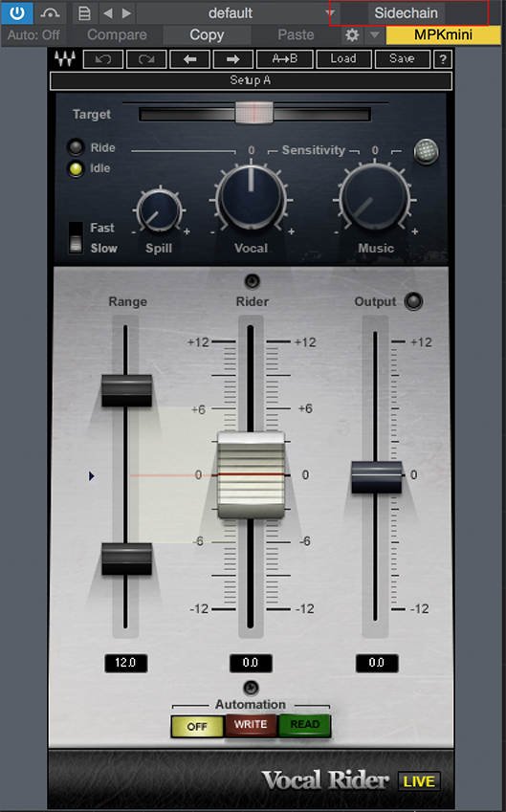Go to previous preset with left arrow

(x=189, y=59)
